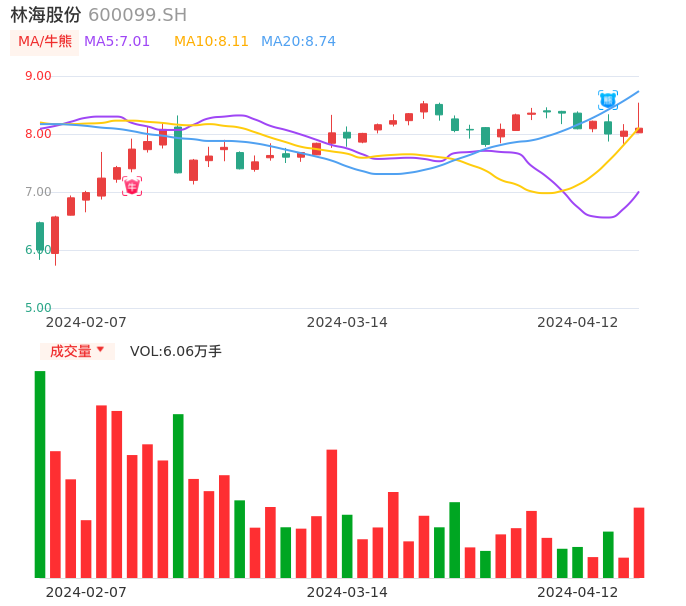This screenshot has height=606, width=686.
Task: Click the stock code 600099.SH
Action: [x=137, y=15]
